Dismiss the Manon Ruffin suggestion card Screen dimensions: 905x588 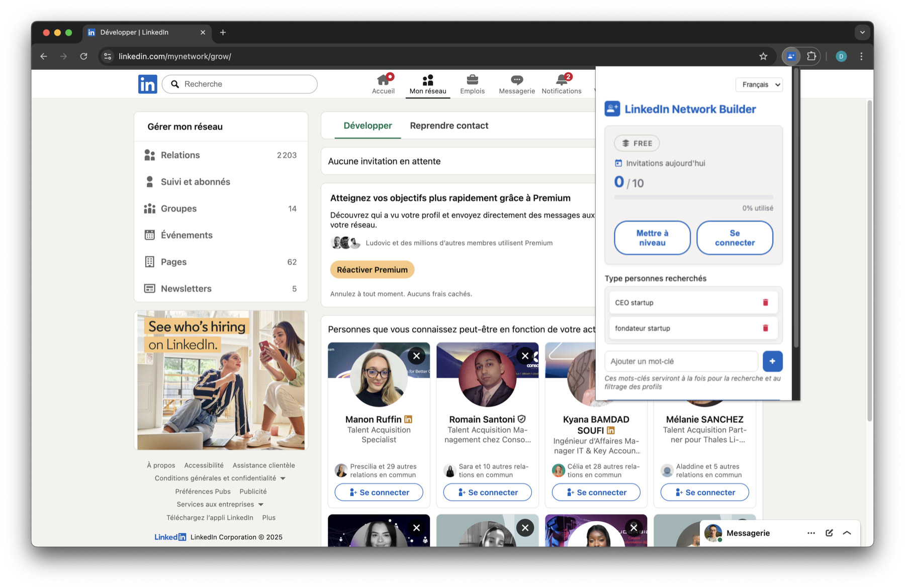point(416,356)
